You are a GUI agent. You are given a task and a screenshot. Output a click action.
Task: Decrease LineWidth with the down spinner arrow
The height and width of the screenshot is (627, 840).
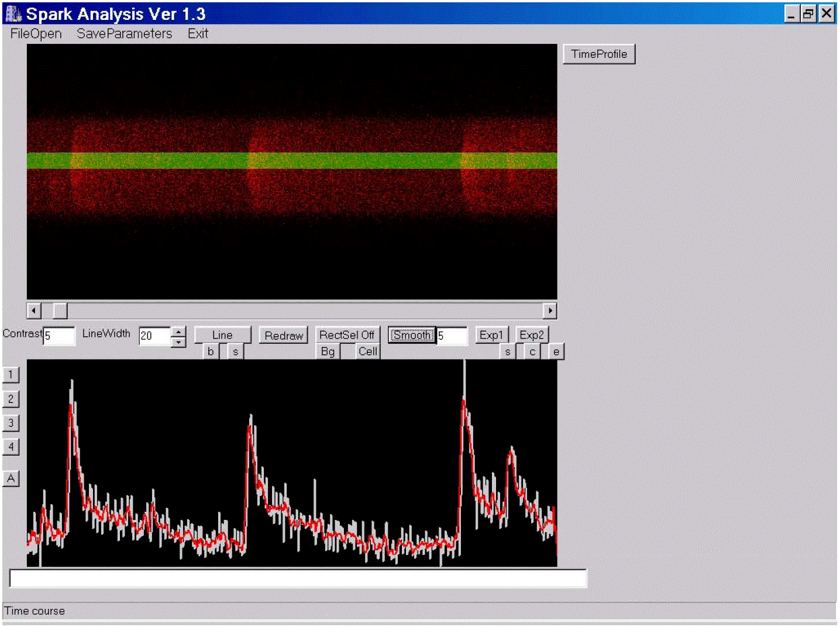178,342
